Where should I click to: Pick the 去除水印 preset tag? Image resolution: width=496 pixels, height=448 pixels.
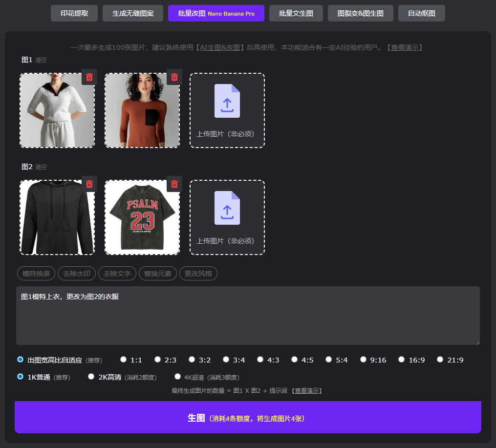tap(77, 274)
